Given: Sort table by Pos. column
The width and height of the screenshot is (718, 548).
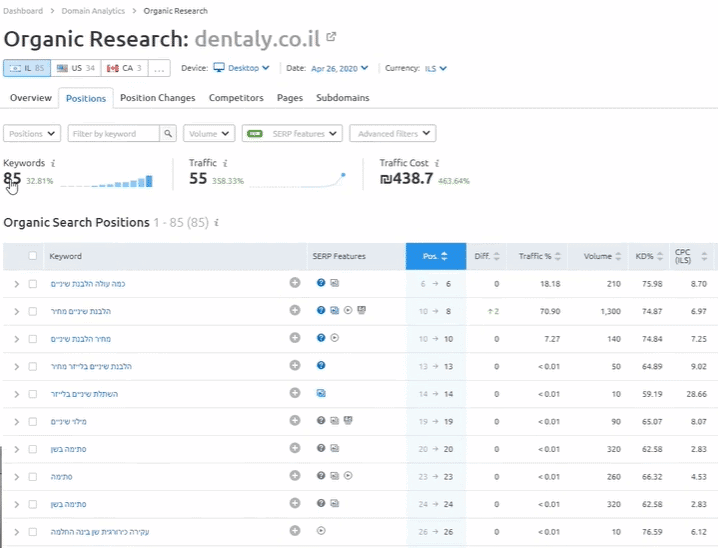Looking at the screenshot, I should click(435, 256).
